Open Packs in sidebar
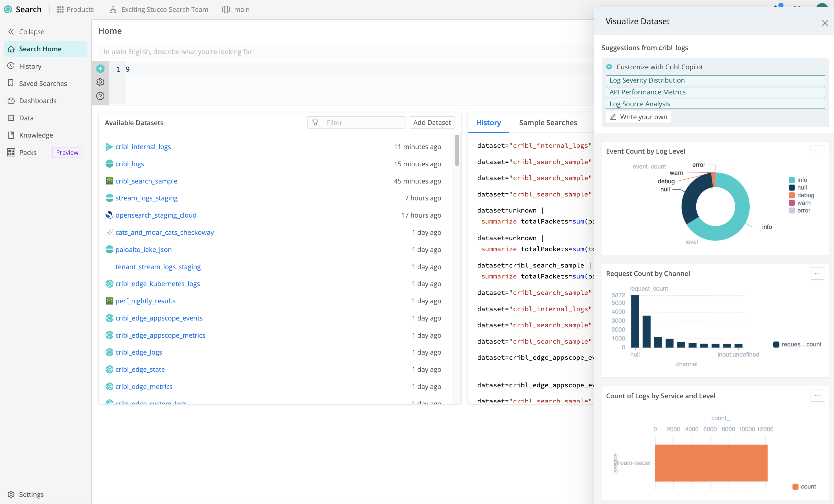 pyautogui.click(x=27, y=152)
